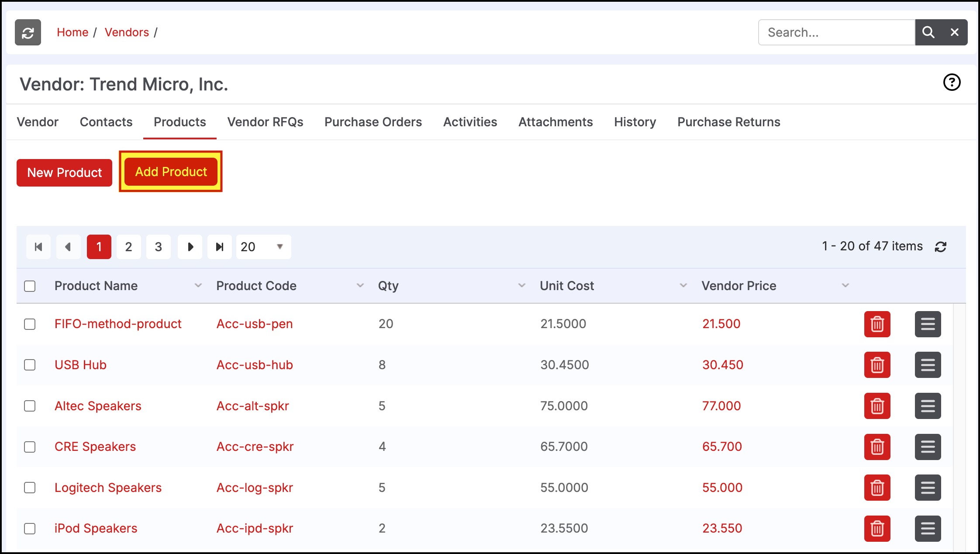Image resolution: width=980 pixels, height=554 pixels.
Task: Go to page 3 of results
Action: click(x=159, y=247)
